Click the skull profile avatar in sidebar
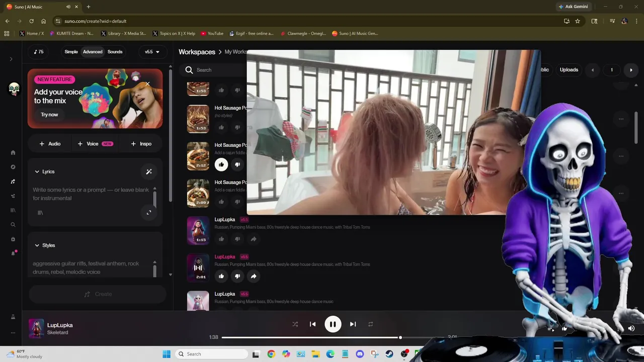The height and width of the screenshot is (362, 644). point(14,89)
